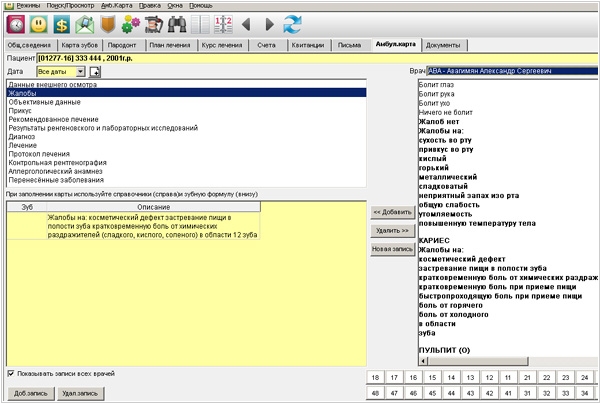The height and width of the screenshot is (403, 600).
Task: Select tooth number 18 button
Action: [x=375, y=377]
